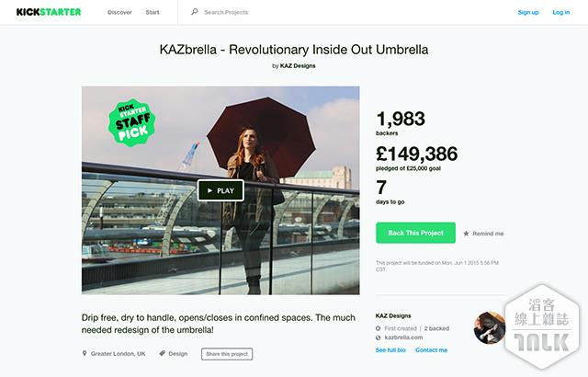The image size is (588, 377).
Task: Click the Log in link
Action: coord(560,12)
